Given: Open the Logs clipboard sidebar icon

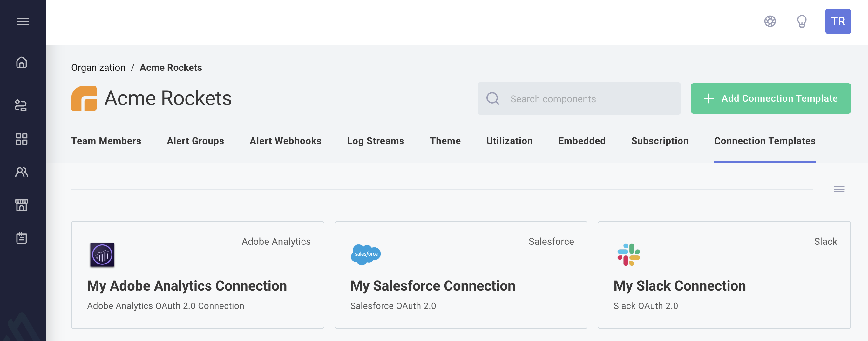Looking at the screenshot, I should [x=22, y=238].
